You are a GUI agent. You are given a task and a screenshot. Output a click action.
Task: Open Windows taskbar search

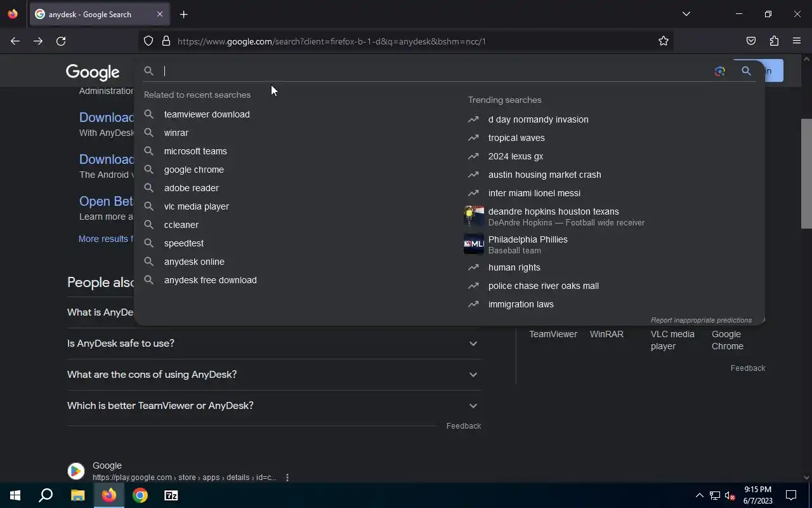[46, 495]
